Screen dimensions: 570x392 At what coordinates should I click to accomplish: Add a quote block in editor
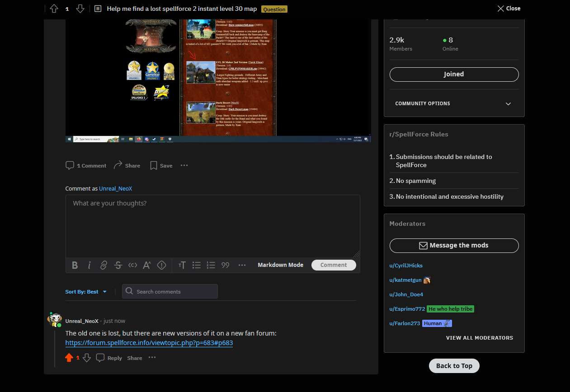pos(226,265)
